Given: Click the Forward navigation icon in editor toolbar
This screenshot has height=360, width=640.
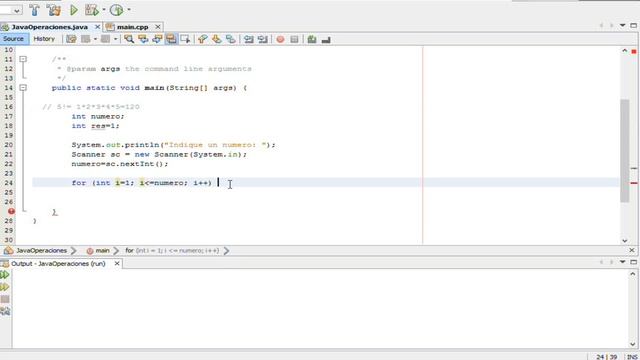Looking at the screenshot, I should tap(105, 39).
